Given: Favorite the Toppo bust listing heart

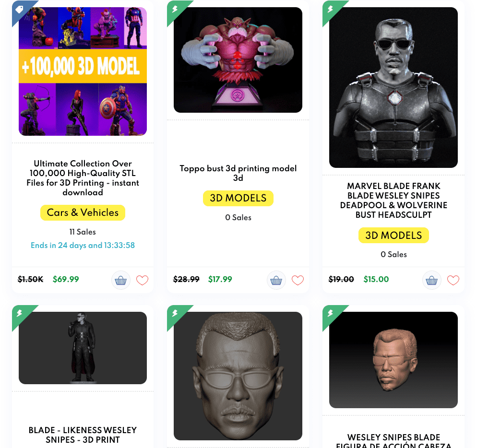Looking at the screenshot, I should coord(298,280).
